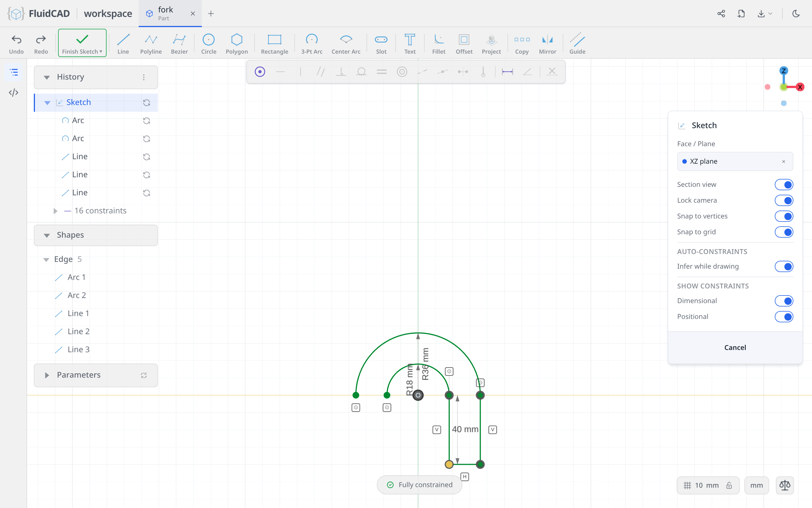
Task: Toggle Positional constraints visibility
Action: click(784, 316)
